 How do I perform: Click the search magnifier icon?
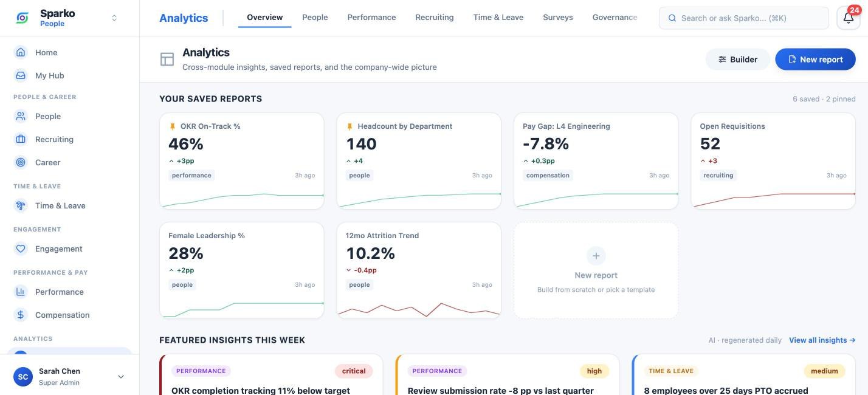(672, 18)
